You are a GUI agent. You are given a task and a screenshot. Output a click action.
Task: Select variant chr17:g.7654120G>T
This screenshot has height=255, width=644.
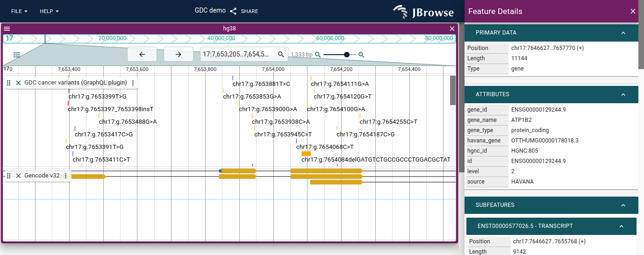tap(343, 97)
